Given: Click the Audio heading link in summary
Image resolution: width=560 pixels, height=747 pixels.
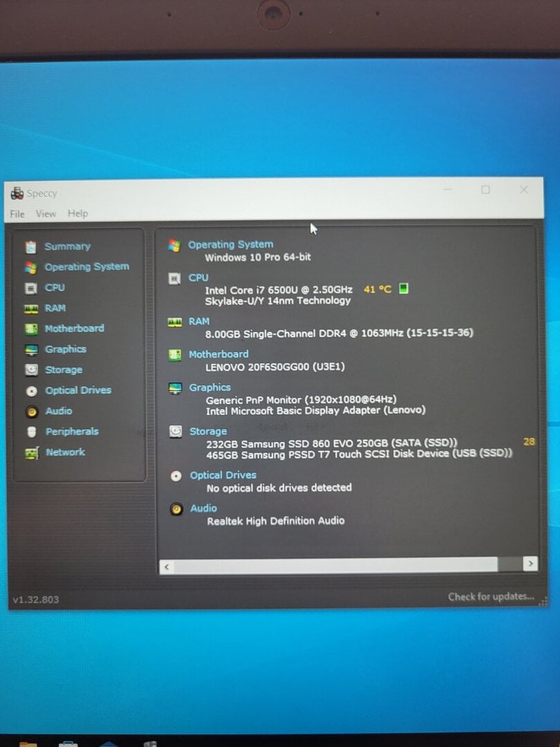Looking at the screenshot, I should (204, 508).
